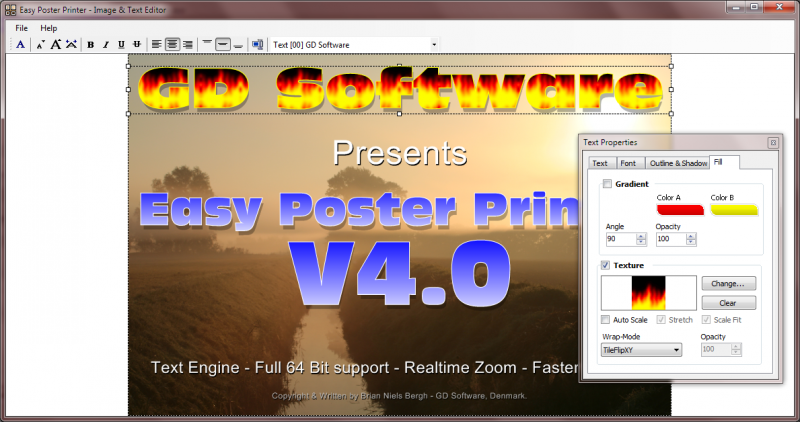Viewport: 800px width, 422px height.
Task: Click the Text Engine feature line
Action: pyautogui.click(x=364, y=367)
